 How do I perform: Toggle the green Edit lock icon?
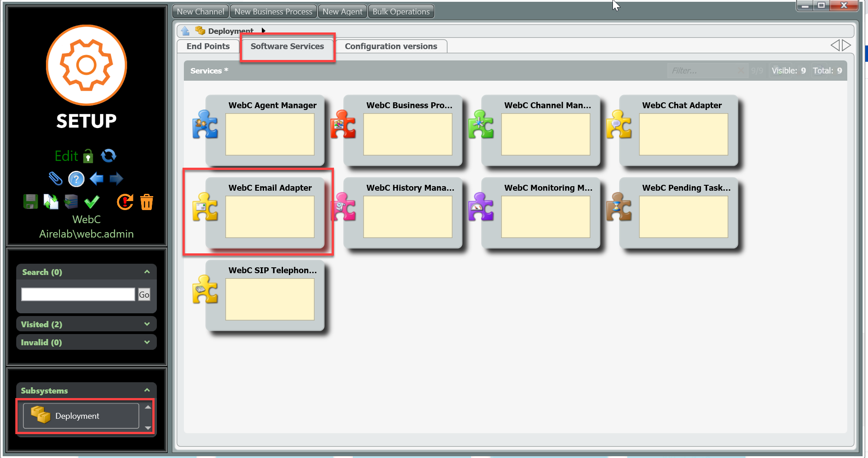(88, 156)
